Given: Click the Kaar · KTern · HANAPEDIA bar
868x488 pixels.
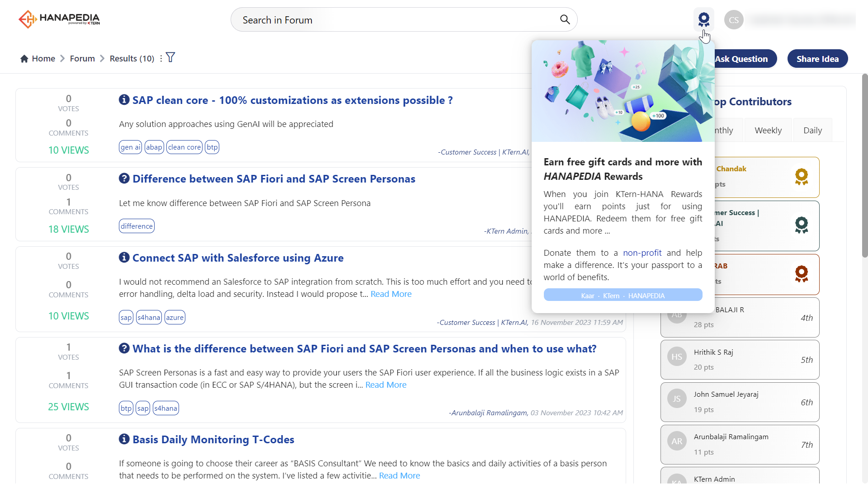Looking at the screenshot, I should [x=623, y=295].
